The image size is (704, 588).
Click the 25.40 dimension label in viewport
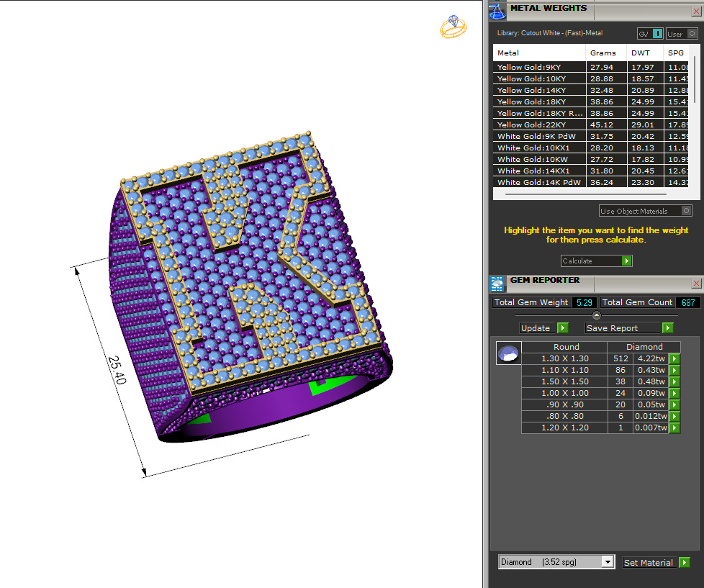(117, 370)
